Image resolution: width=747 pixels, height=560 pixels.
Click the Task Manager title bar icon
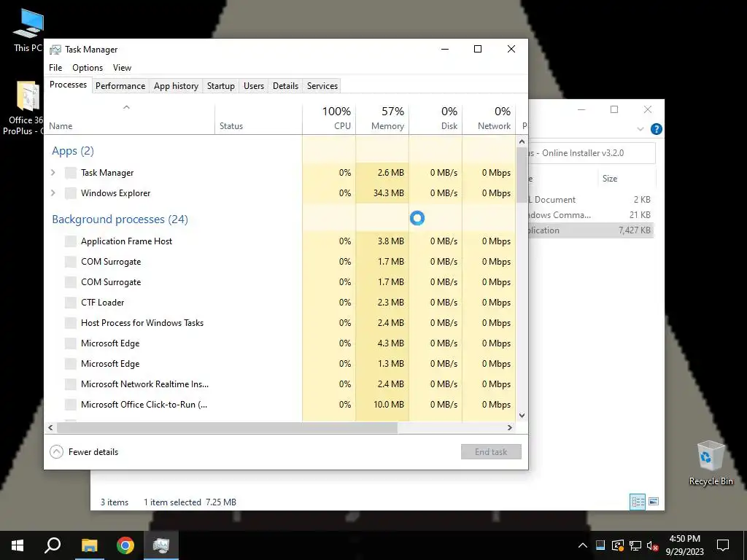pyautogui.click(x=55, y=50)
